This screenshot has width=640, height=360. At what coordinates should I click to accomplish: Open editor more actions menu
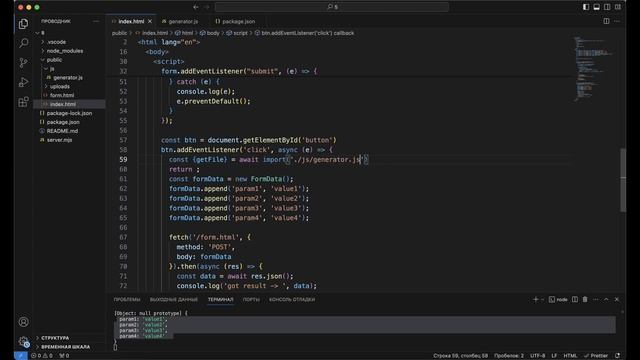(617, 21)
